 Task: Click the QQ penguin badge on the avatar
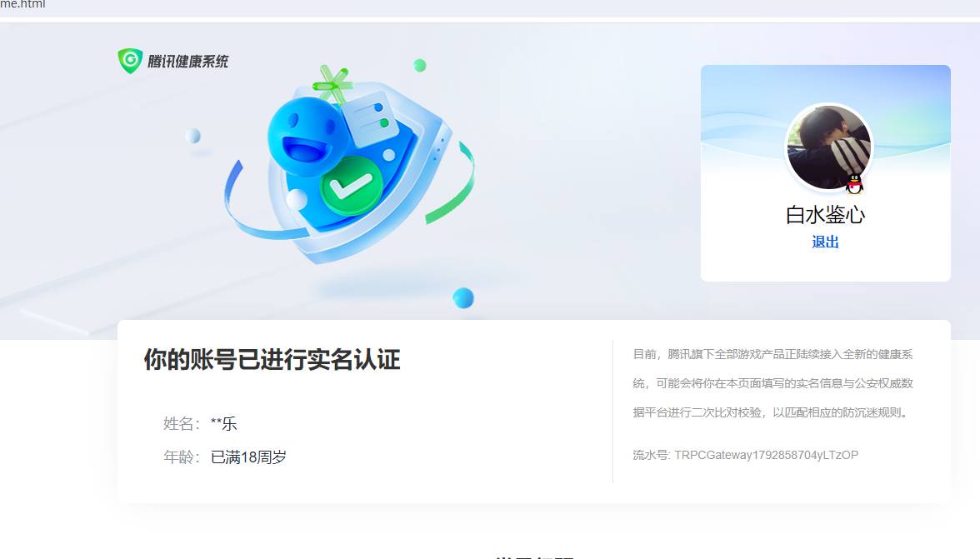(x=854, y=183)
